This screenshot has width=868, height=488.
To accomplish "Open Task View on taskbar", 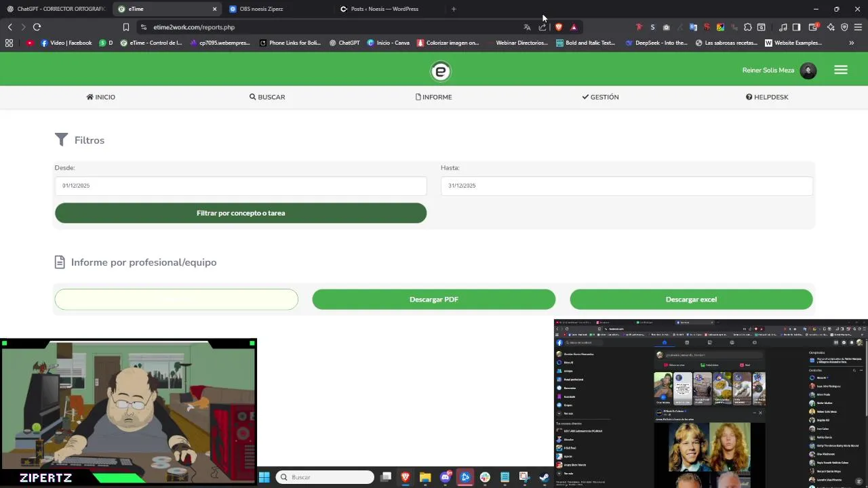I will click(386, 477).
